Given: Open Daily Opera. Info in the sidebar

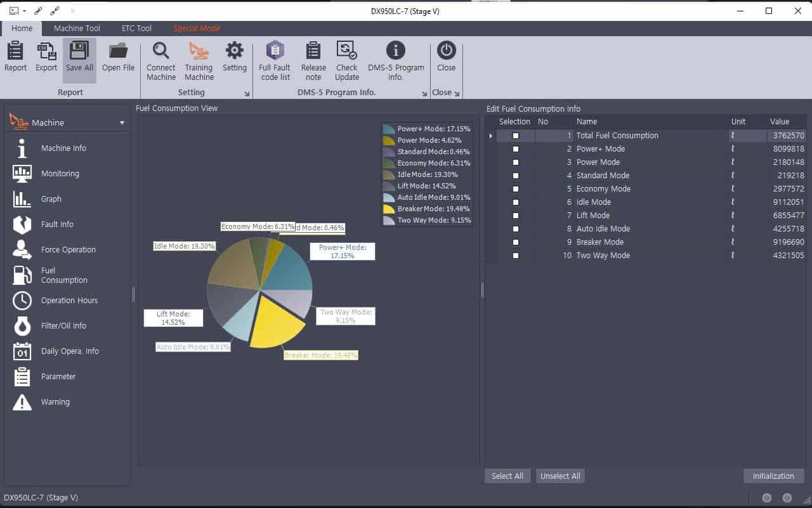Looking at the screenshot, I should (70, 351).
